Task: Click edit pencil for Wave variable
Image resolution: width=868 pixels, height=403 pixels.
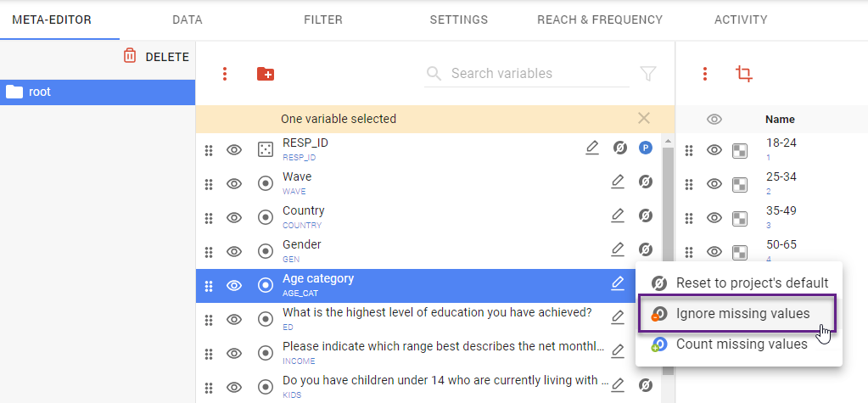Action: 618,182
